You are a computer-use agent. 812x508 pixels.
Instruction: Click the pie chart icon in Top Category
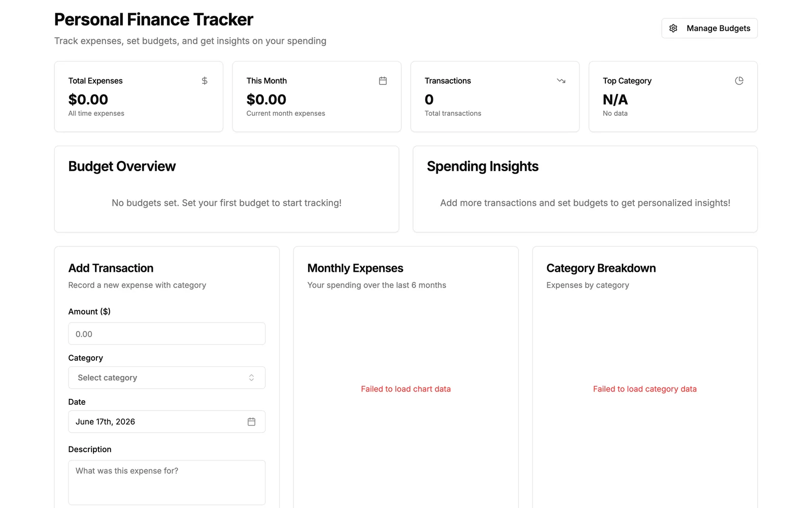pos(739,81)
